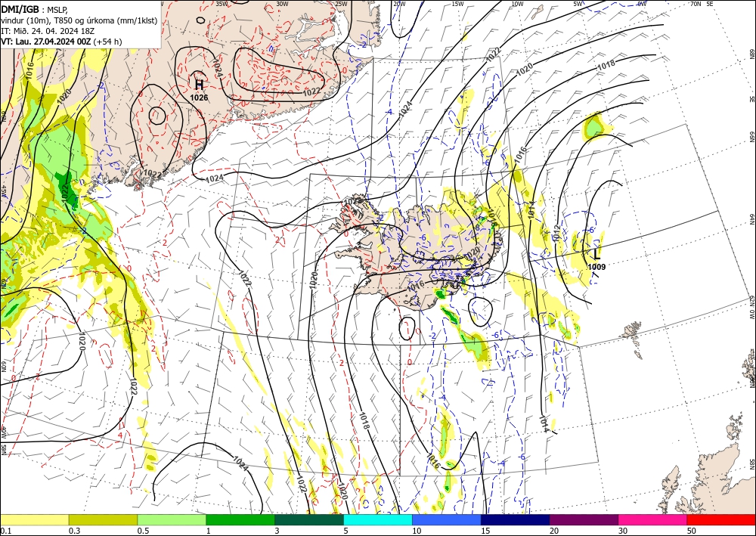
Task: Click the legend value 0.1
Action: (x=5, y=531)
